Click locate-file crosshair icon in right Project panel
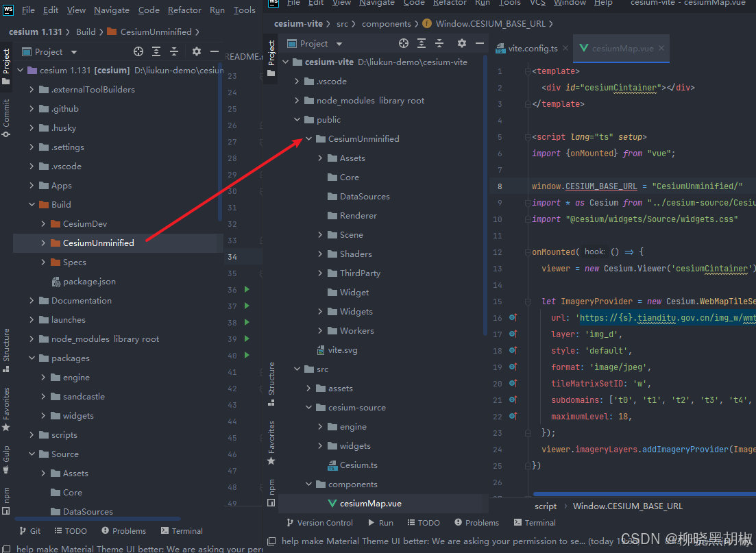The width and height of the screenshot is (756, 553). point(404,43)
